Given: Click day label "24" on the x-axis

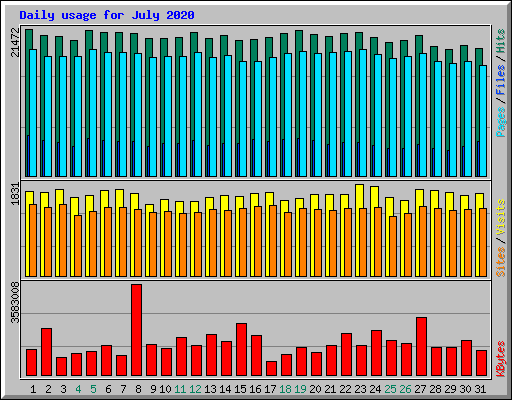Looking at the screenshot, I should (375, 389).
